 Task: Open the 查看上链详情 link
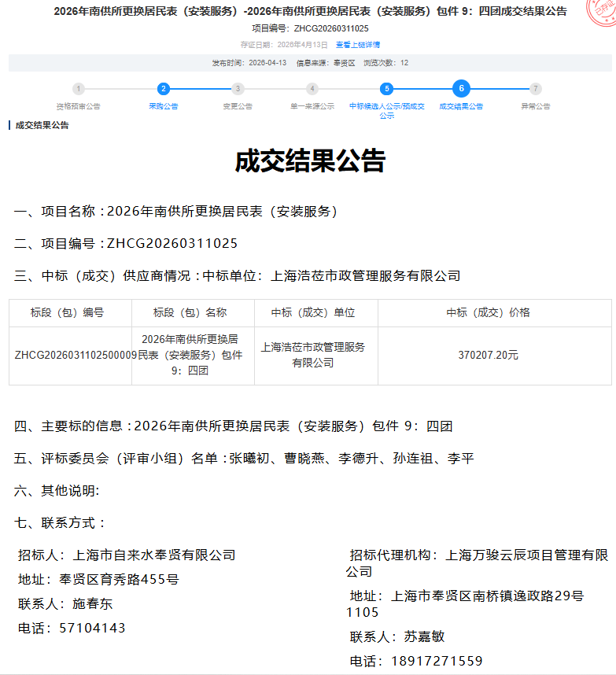coord(358,45)
